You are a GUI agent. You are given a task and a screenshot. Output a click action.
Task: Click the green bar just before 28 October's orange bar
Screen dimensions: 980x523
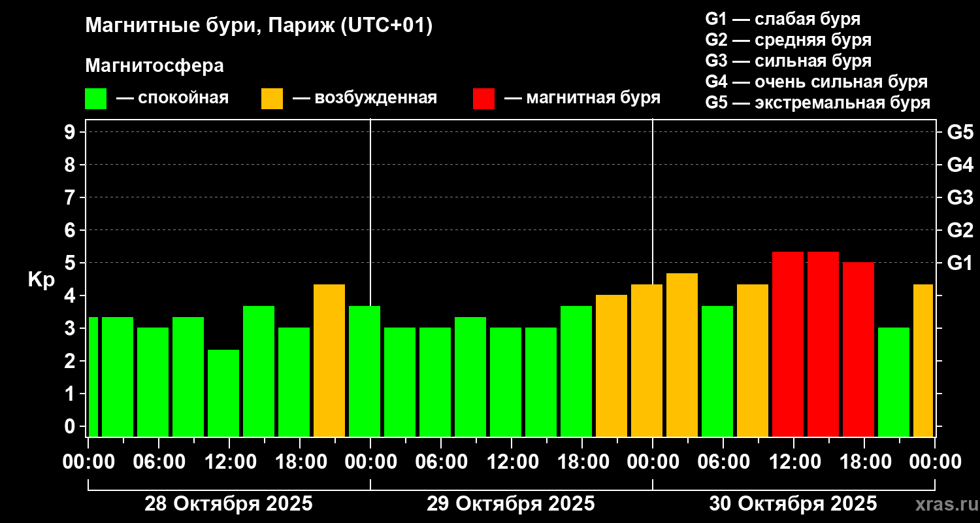tap(294, 382)
